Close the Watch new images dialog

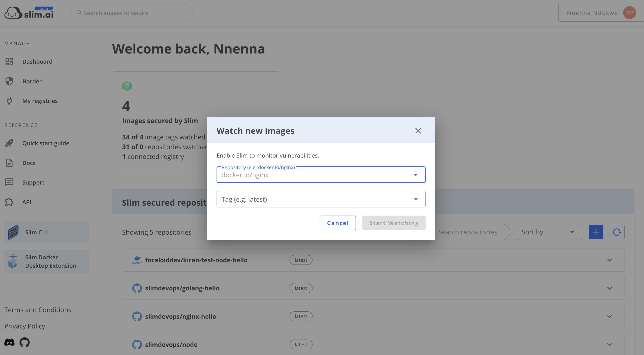[x=418, y=131]
